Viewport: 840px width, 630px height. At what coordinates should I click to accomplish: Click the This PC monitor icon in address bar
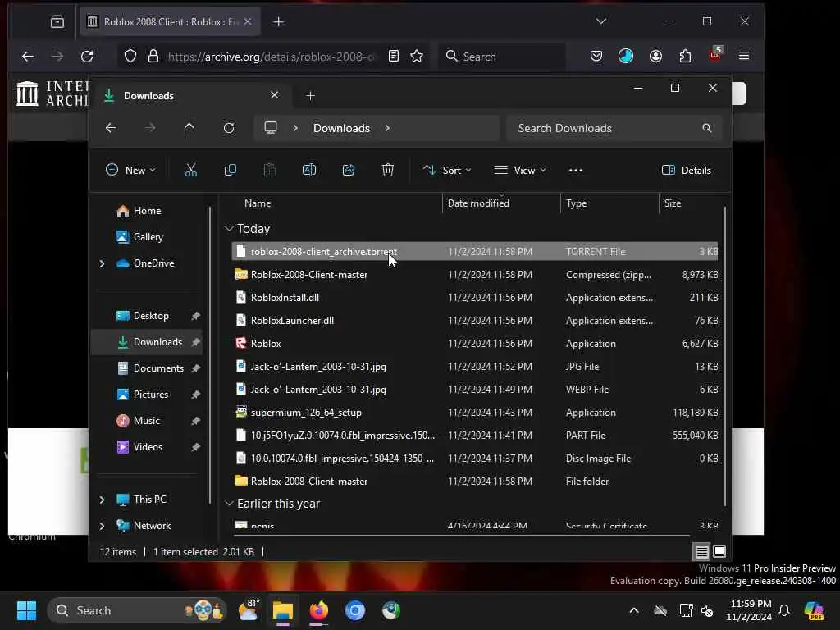(x=271, y=128)
